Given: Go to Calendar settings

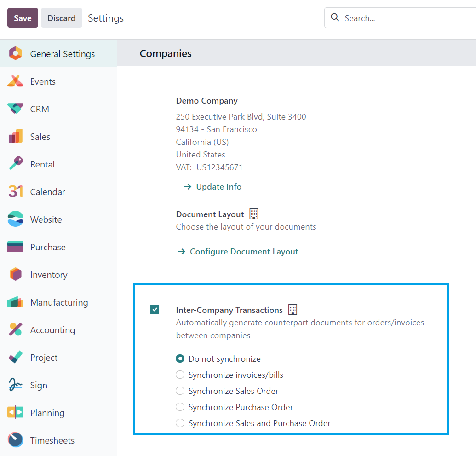Looking at the screenshot, I should tap(58, 192).
